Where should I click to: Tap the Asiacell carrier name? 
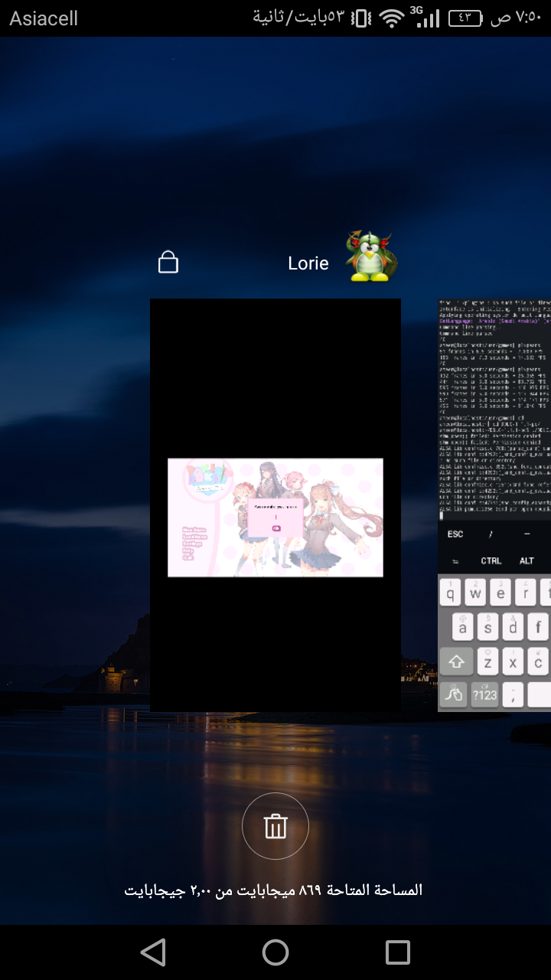pos(44,18)
